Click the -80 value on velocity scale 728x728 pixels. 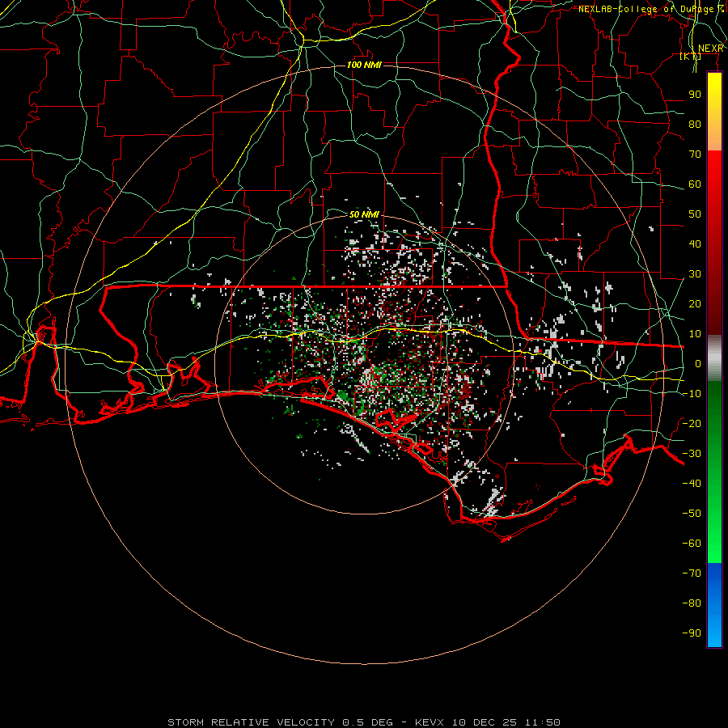[x=692, y=603]
